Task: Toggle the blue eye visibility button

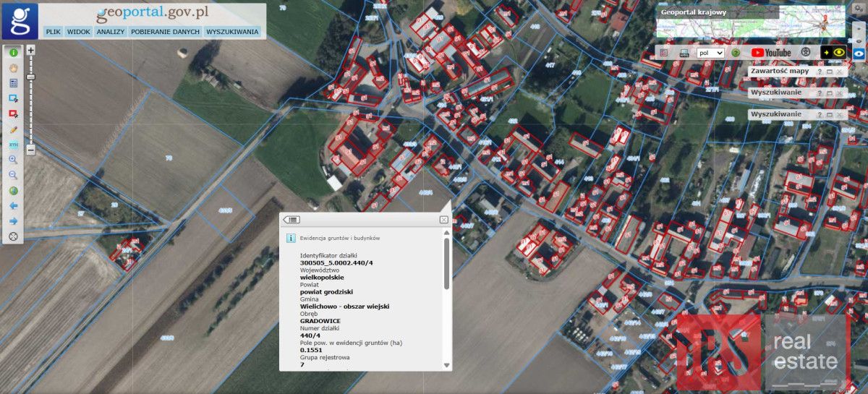Action: (x=859, y=53)
